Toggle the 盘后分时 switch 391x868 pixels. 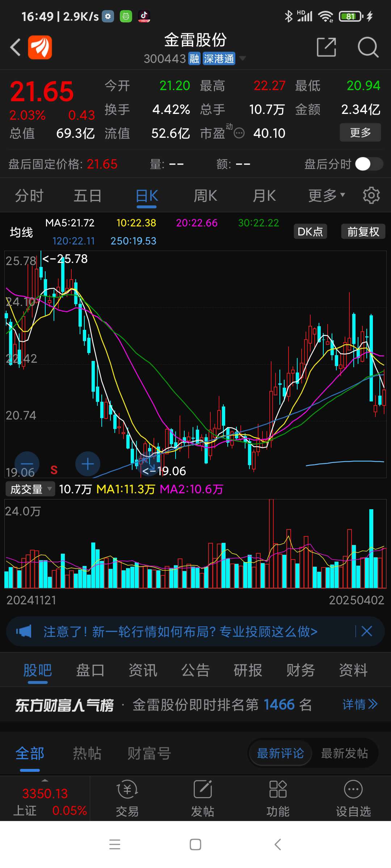click(x=369, y=164)
